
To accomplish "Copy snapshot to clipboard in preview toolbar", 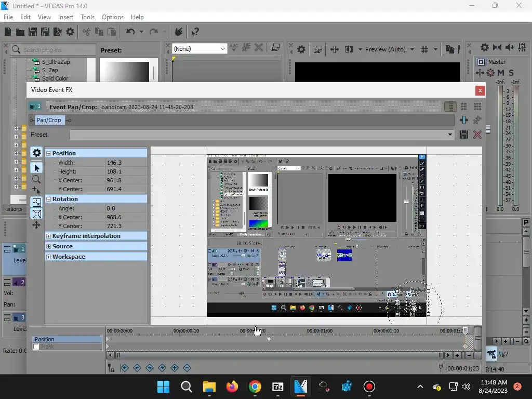I will [x=450, y=49].
